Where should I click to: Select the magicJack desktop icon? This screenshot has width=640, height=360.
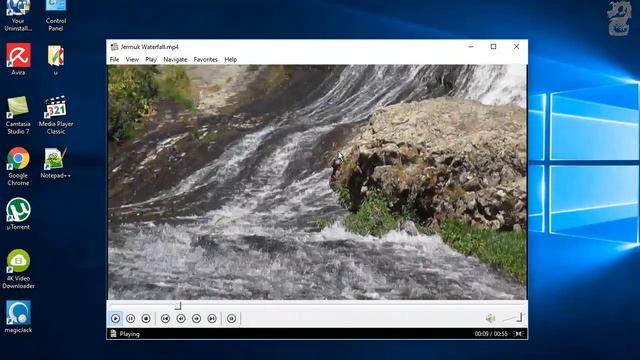(18, 317)
